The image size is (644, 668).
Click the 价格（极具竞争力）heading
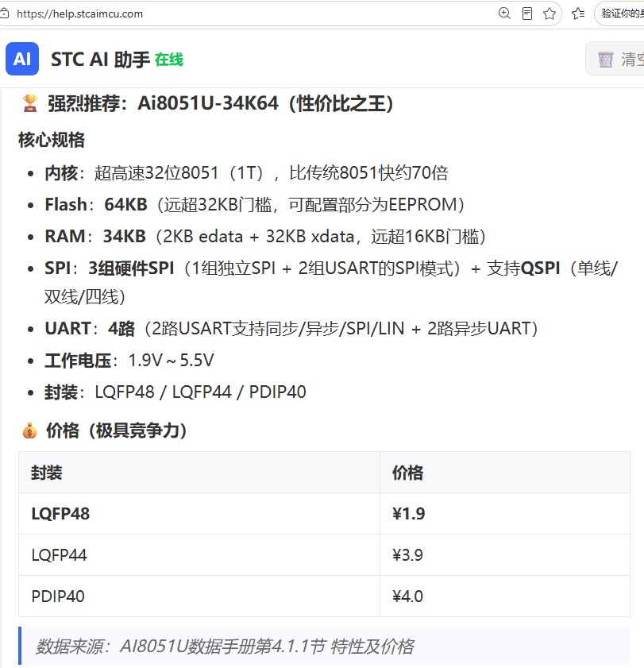point(116,431)
